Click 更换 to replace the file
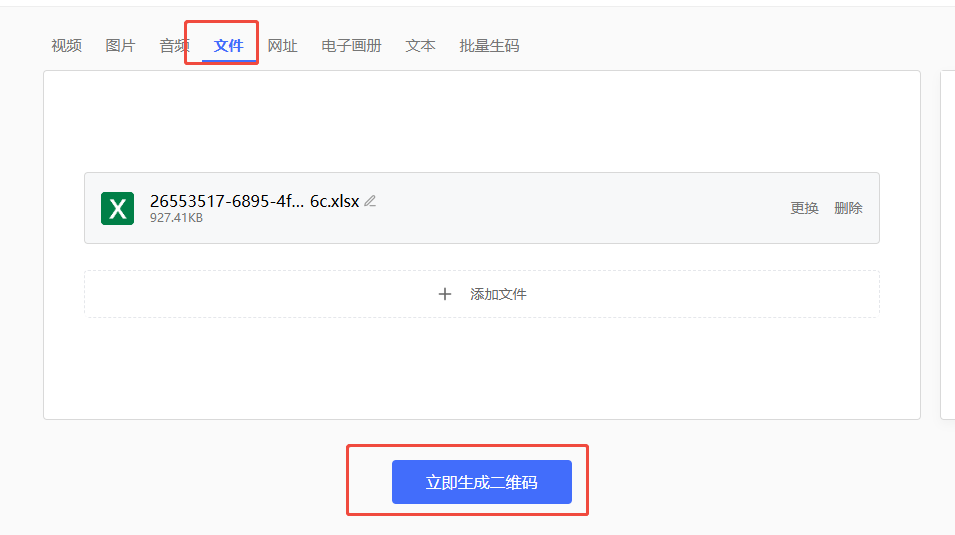This screenshot has height=535, width=955. [x=804, y=208]
